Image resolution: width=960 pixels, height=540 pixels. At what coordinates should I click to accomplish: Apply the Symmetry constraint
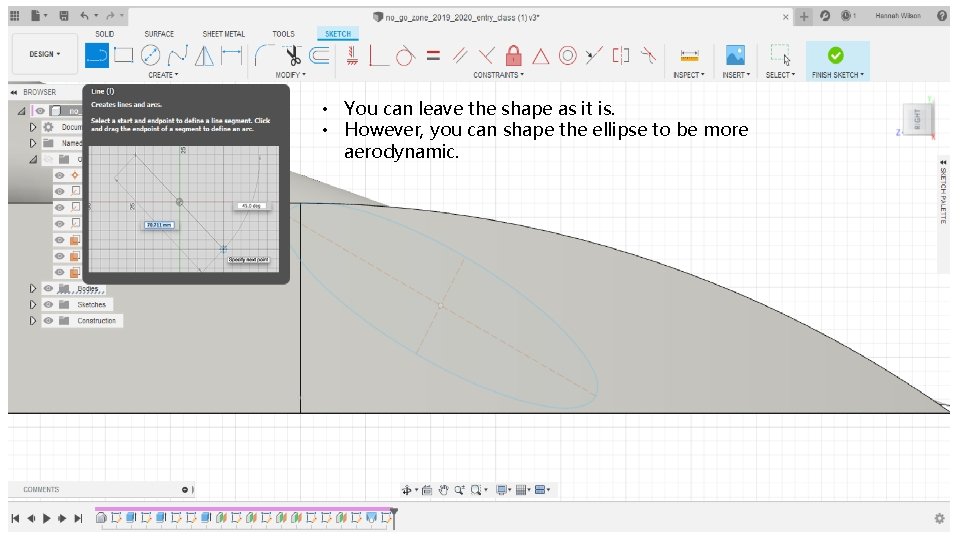[621, 56]
